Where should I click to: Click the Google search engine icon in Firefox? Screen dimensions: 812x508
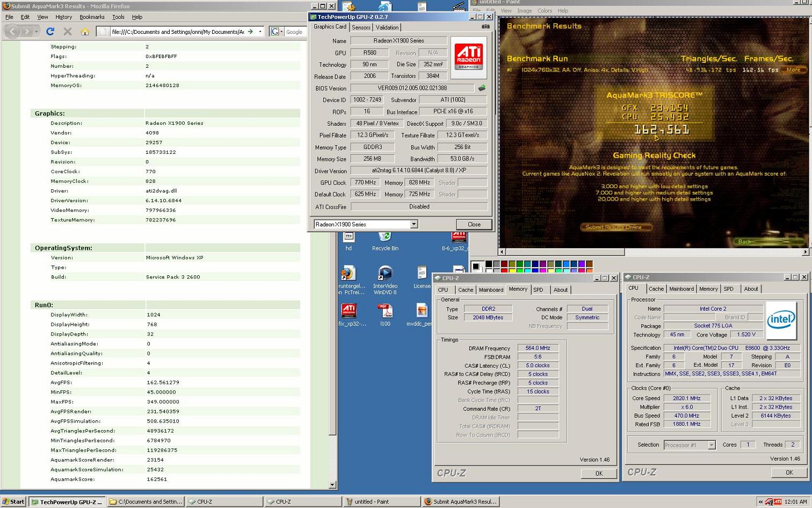[x=274, y=32]
